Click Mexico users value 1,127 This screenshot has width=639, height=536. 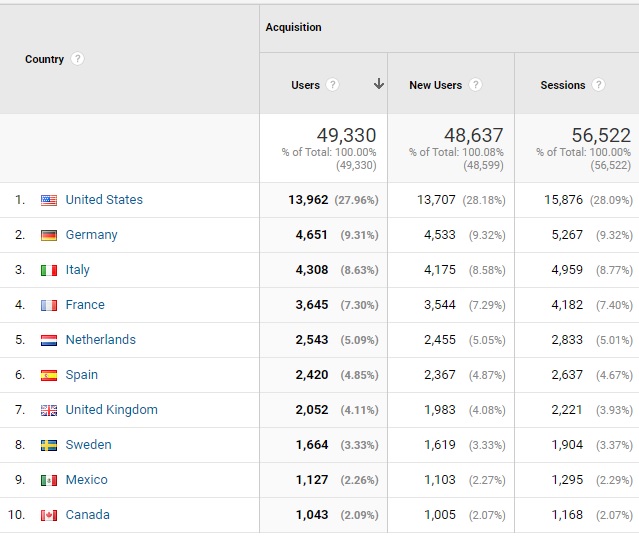312,480
